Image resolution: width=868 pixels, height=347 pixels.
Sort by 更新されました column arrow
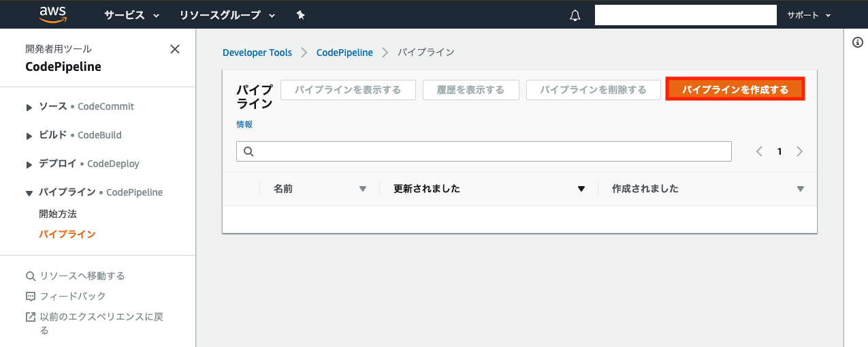pos(581,189)
